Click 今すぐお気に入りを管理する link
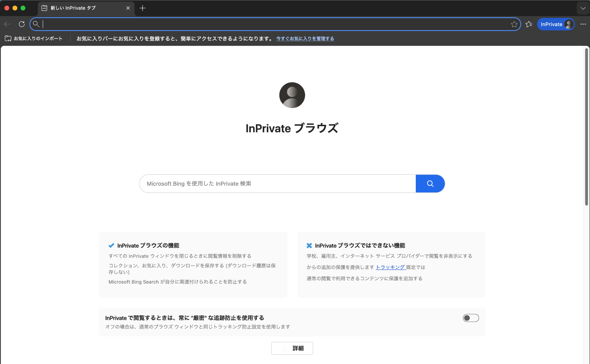 305,39
